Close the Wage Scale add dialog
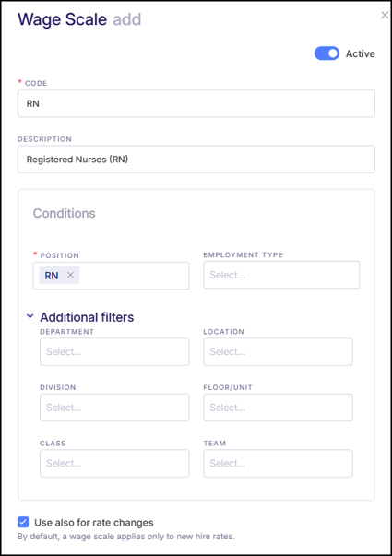392x556 pixels. [x=385, y=15]
